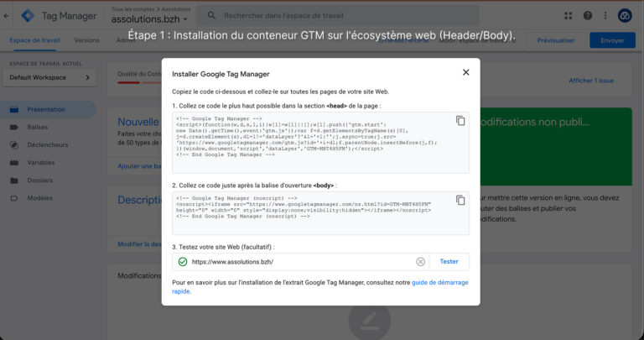Open the guide de démarrage rapide link
Image resolution: width=644 pixels, height=340 pixels.
click(x=320, y=287)
